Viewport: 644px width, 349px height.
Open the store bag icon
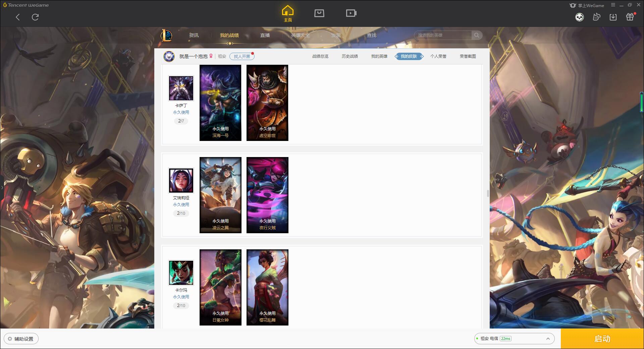pyautogui.click(x=319, y=13)
